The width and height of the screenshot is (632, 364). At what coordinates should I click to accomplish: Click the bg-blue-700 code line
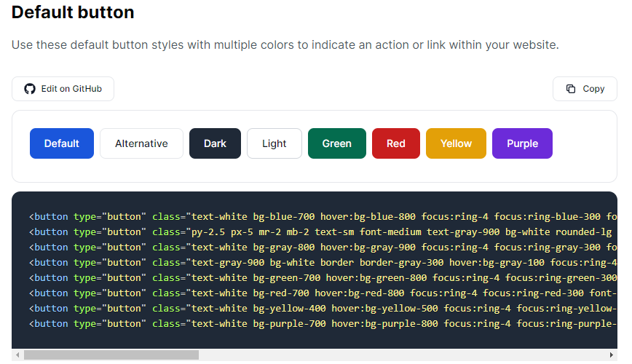point(323,217)
